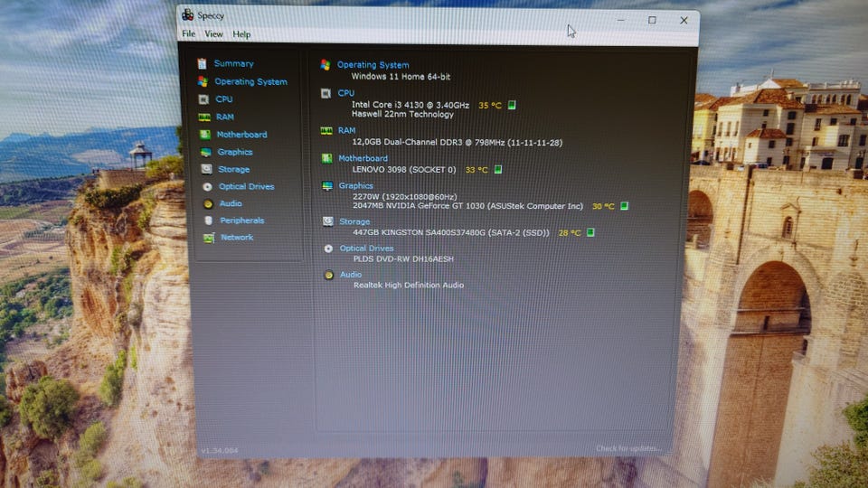Open Peripherals section in sidebar

pos(242,221)
